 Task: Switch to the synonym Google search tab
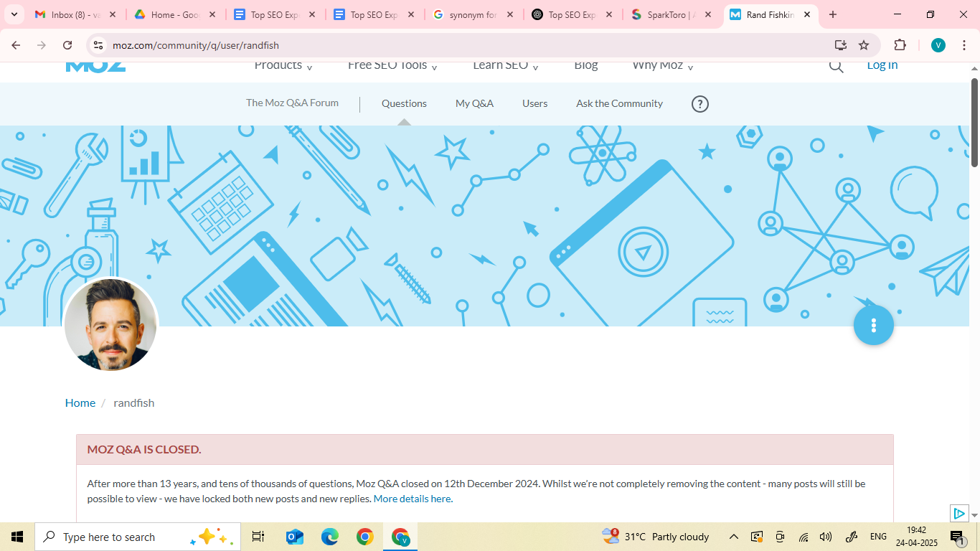[473, 14]
